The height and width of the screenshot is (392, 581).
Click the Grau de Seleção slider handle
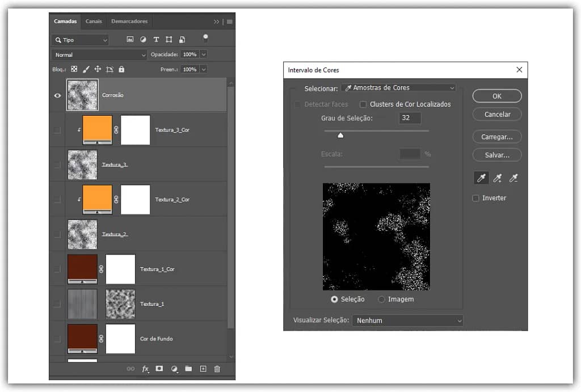(340, 135)
